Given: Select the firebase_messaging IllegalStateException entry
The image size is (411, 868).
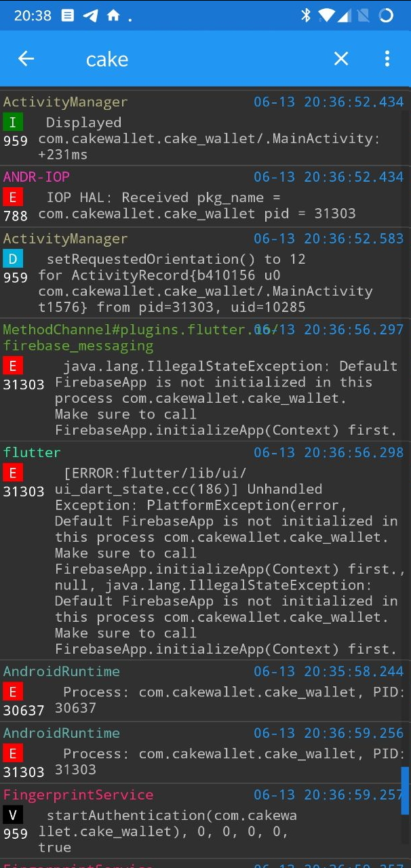Looking at the screenshot, I should pos(203,380).
